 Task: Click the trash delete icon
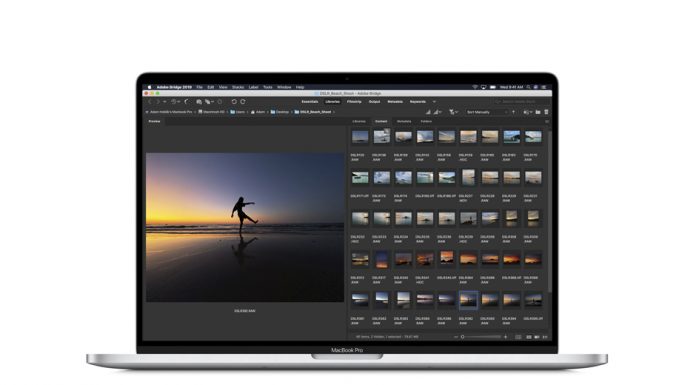click(546, 112)
